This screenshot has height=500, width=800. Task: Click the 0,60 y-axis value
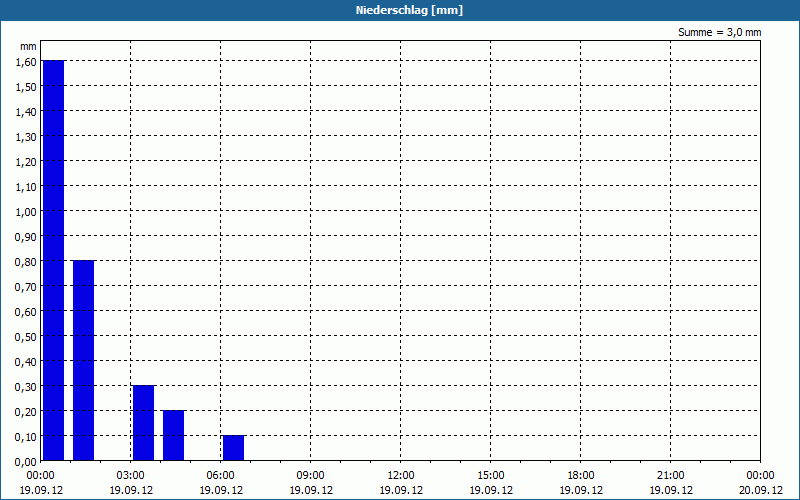pyautogui.click(x=26, y=311)
